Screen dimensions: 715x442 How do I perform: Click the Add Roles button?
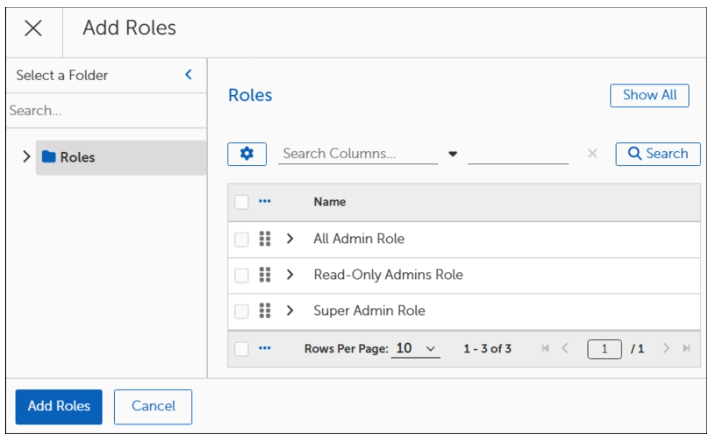coord(59,406)
